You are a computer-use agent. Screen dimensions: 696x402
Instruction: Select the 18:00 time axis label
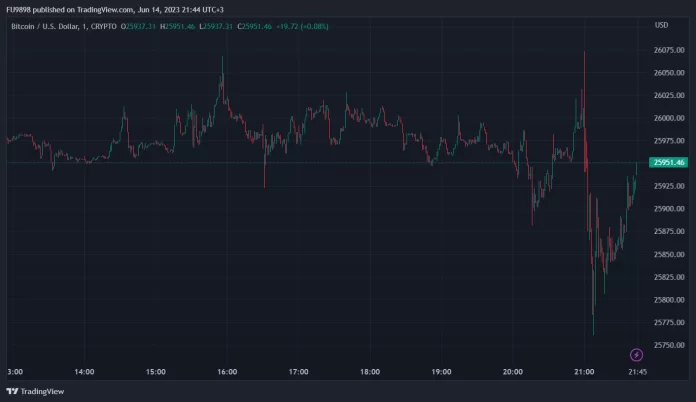tap(370, 372)
